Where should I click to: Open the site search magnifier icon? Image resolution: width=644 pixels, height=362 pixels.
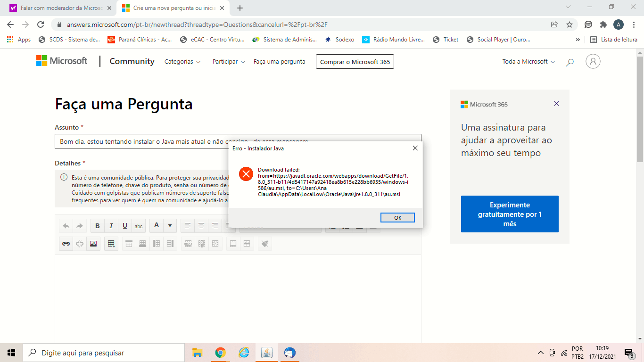tap(570, 62)
